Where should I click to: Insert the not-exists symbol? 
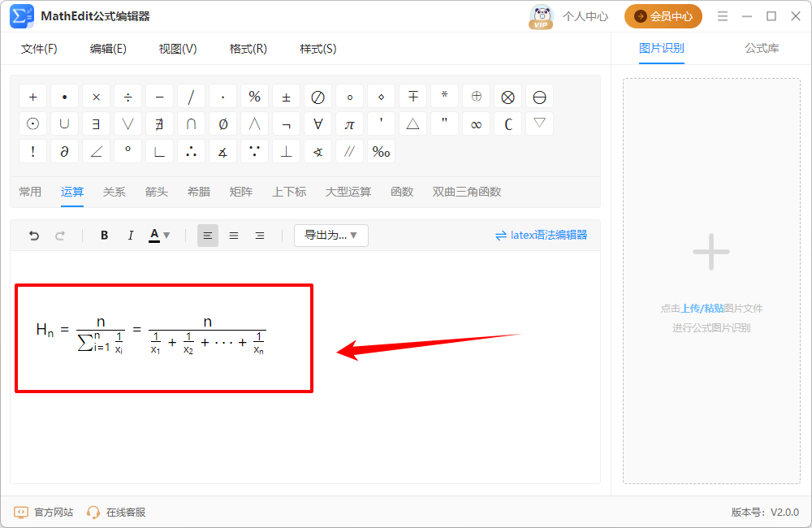point(159,124)
